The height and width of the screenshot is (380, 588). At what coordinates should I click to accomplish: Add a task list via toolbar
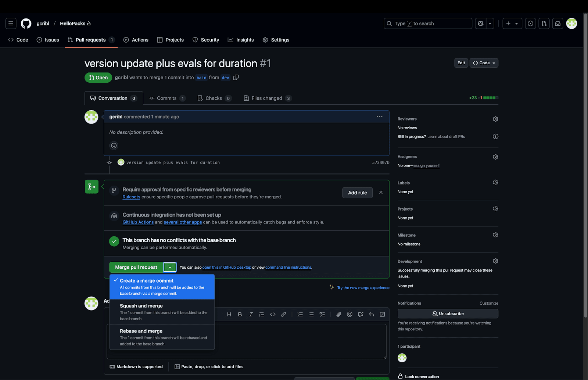322,314
